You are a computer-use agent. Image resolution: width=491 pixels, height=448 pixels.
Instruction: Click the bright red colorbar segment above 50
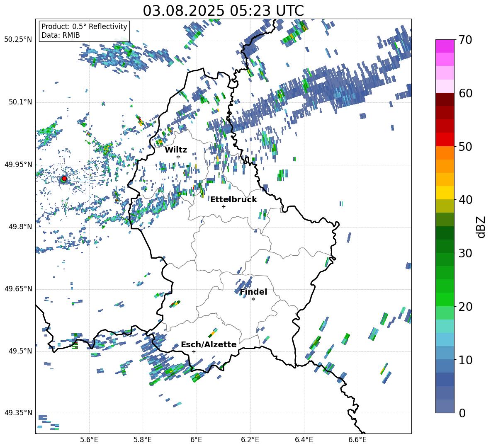(445, 140)
